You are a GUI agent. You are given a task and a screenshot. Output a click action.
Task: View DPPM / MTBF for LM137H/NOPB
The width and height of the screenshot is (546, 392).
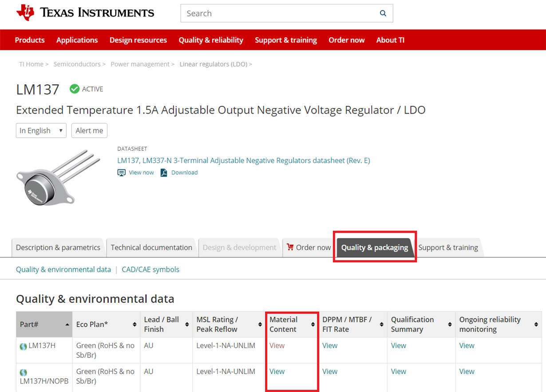click(330, 372)
